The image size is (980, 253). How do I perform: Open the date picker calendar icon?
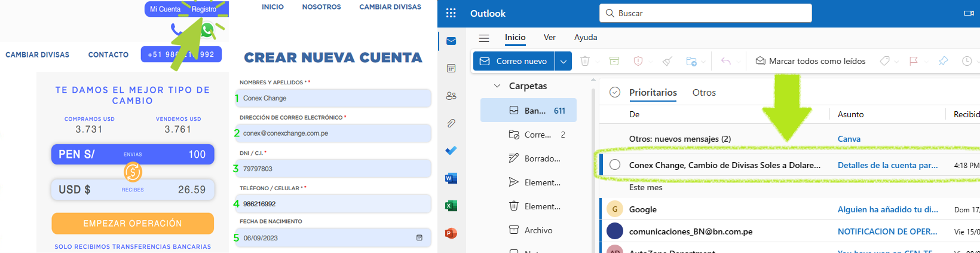[419, 238]
